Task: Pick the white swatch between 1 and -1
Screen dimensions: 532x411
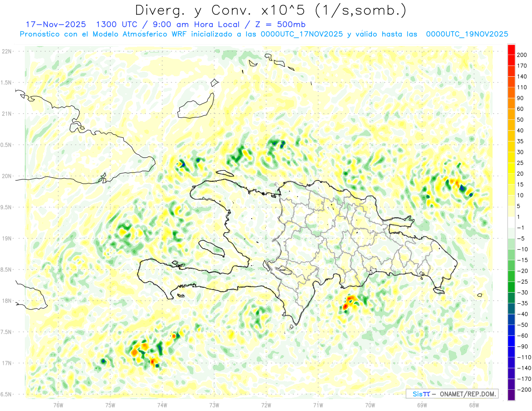Action: coord(511,223)
